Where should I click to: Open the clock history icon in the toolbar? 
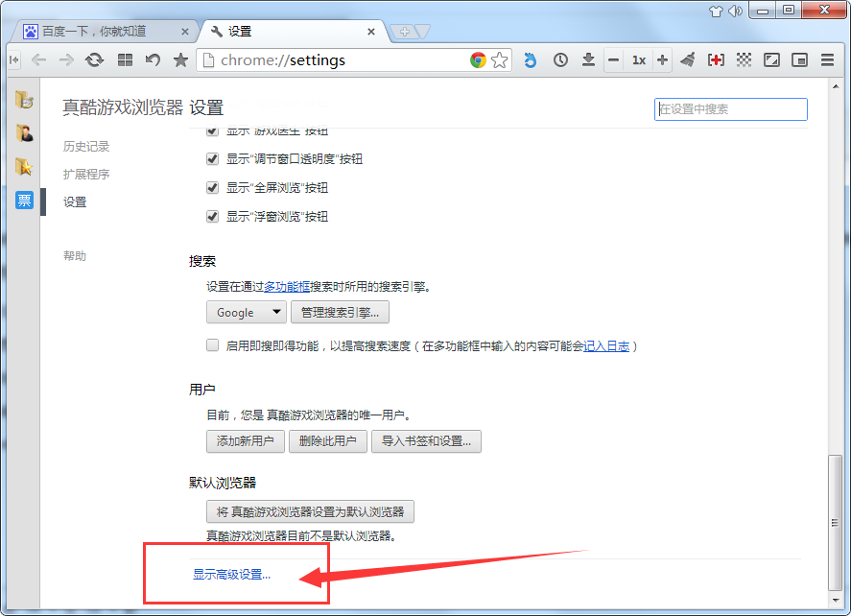point(560,59)
